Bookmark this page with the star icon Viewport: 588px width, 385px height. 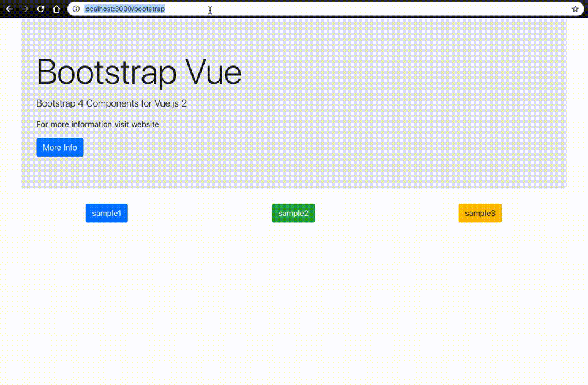point(575,9)
